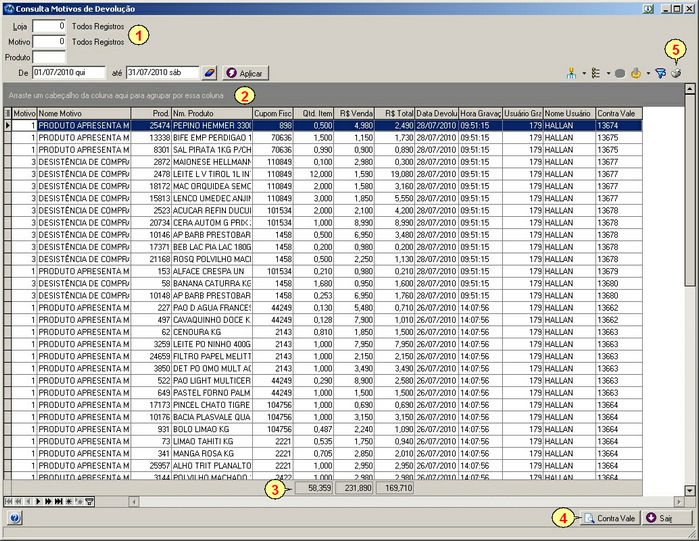Click the até end date field
This screenshot has height=541, width=699.
pos(163,73)
